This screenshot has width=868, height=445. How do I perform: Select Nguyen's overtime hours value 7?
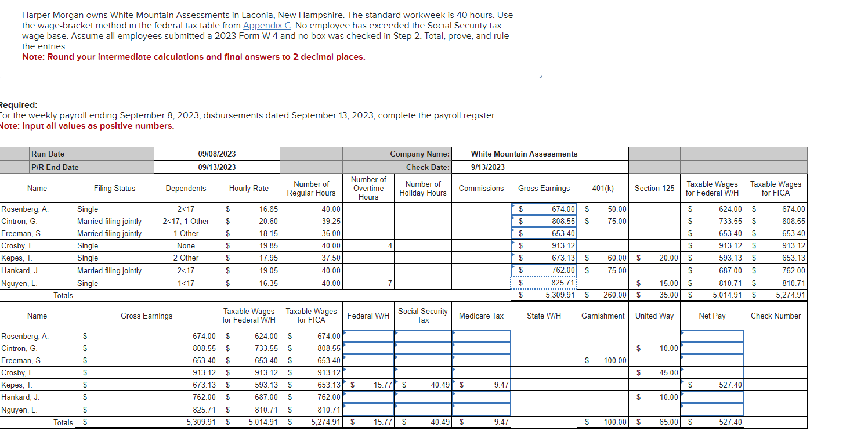tap(368, 283)
